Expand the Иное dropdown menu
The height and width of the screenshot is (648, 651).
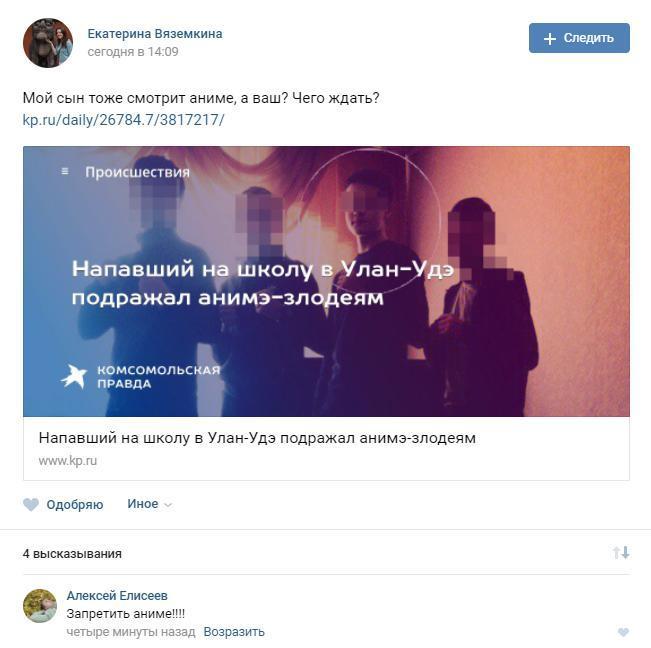tap(149, 504)
